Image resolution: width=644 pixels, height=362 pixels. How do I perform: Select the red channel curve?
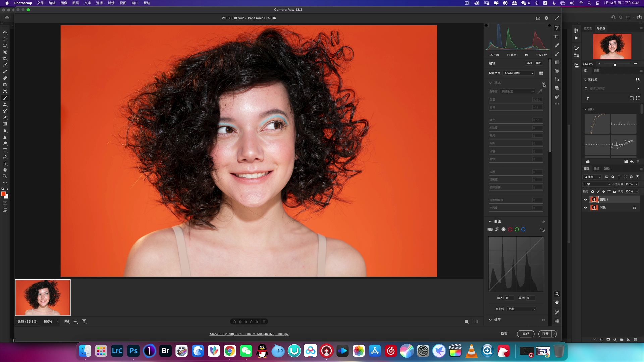click(x=510, y=229)
